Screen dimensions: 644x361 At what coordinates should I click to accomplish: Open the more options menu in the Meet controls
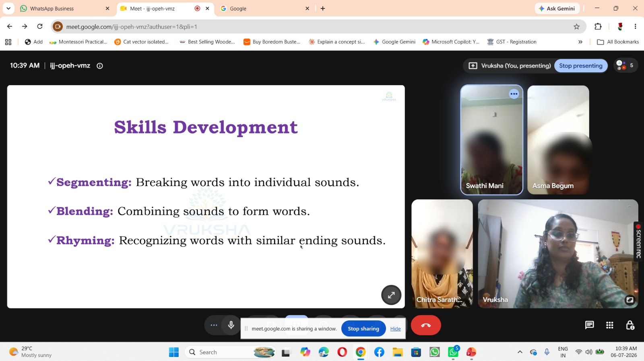(214, 325)
